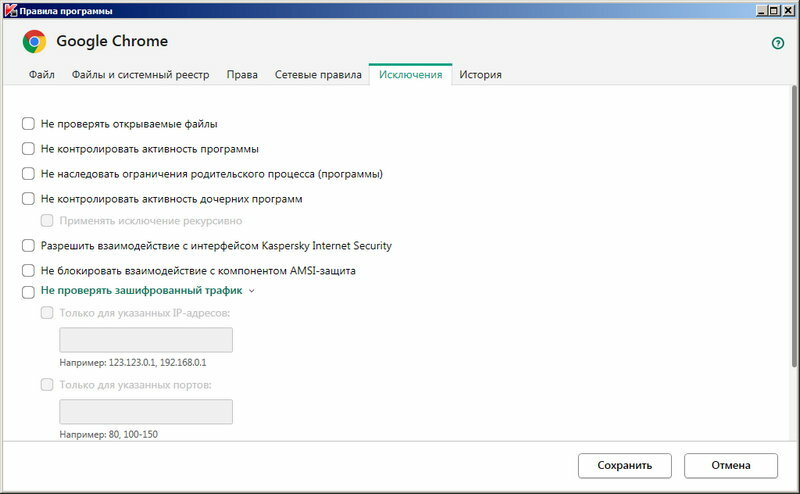Click the ports input field

click(x=146, y=412)
